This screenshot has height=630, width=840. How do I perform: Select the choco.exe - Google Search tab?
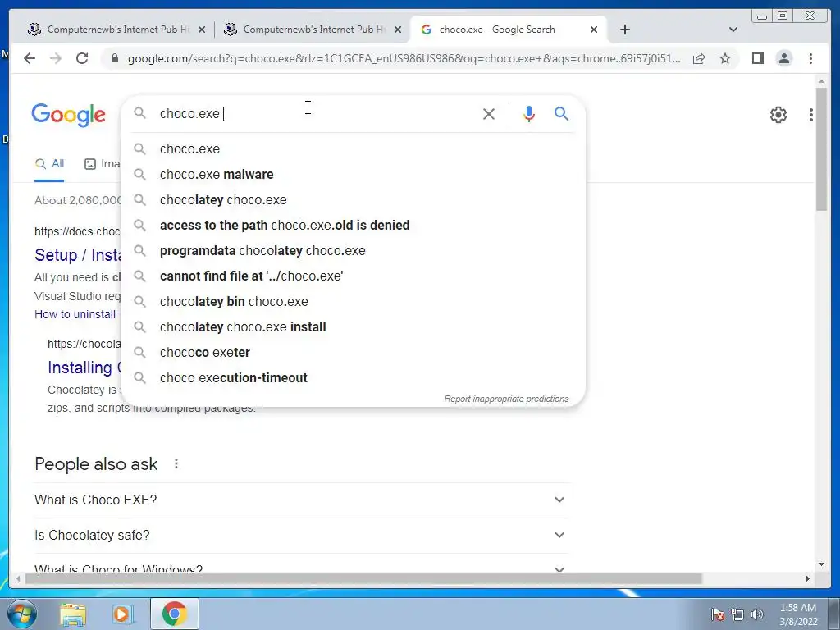point(509,30)
